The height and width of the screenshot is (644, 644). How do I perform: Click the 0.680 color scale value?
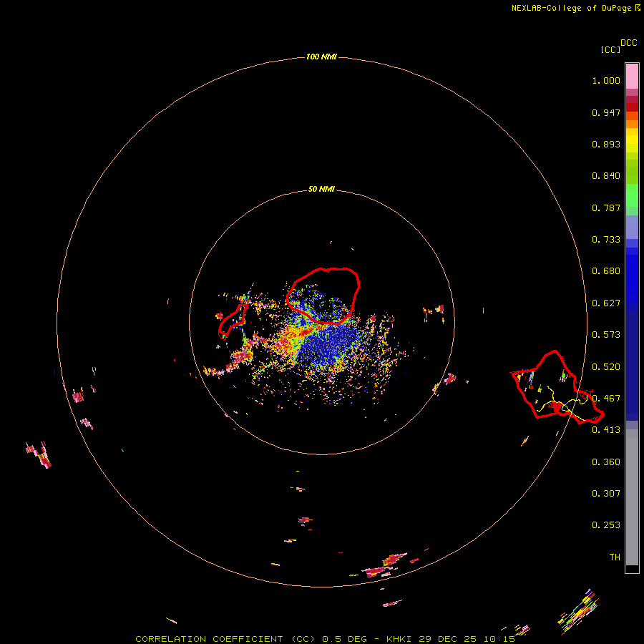click(606, 271)
